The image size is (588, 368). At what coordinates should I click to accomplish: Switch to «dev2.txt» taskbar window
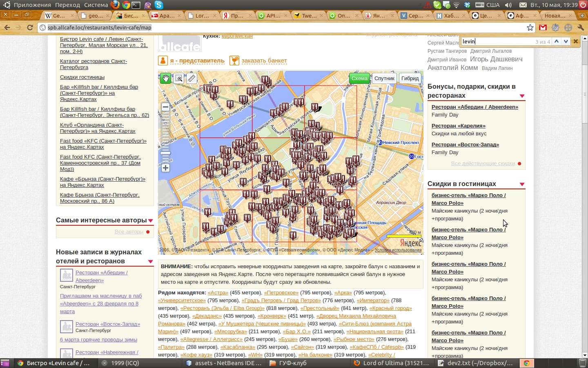tap(476, 363)
